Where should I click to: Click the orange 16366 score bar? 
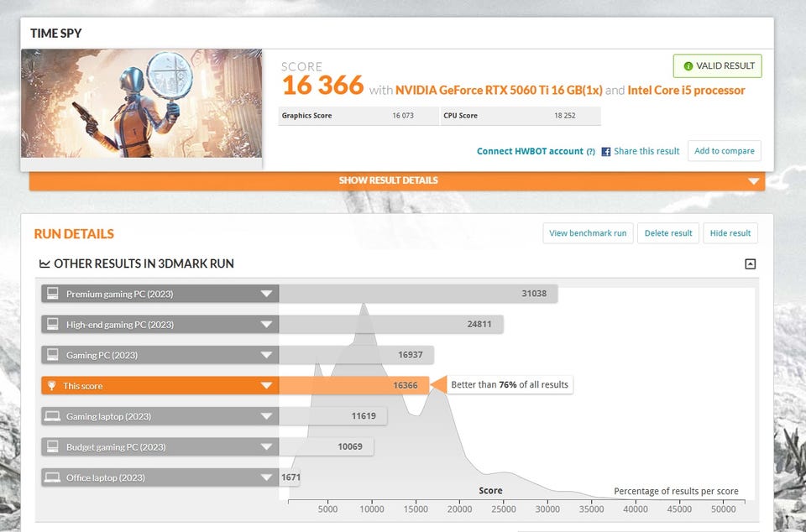click(354, 386)
